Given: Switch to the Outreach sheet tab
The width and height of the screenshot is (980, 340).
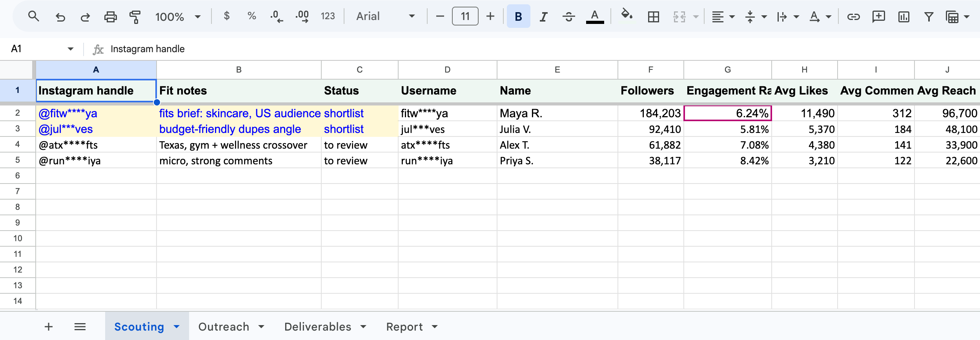Looking at the screenshot, I should coord(231,326).
